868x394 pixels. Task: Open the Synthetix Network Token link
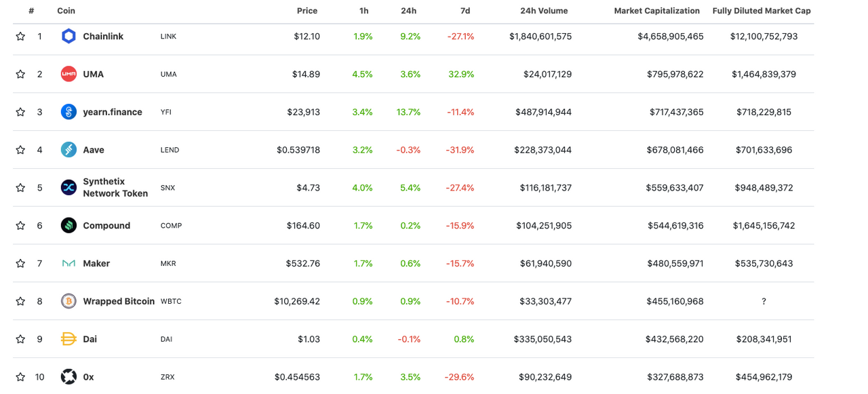click(x=115, y=188)
